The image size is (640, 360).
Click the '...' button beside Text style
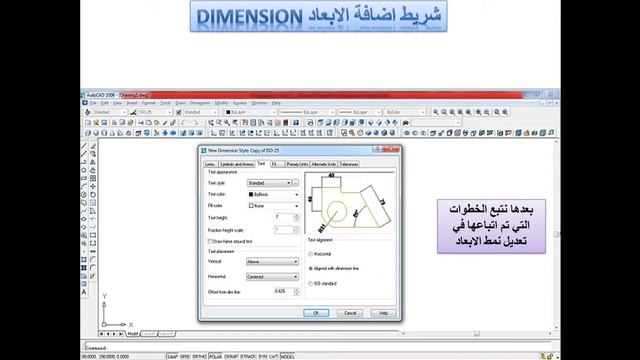pyautogui.click(x=296, y=183)
